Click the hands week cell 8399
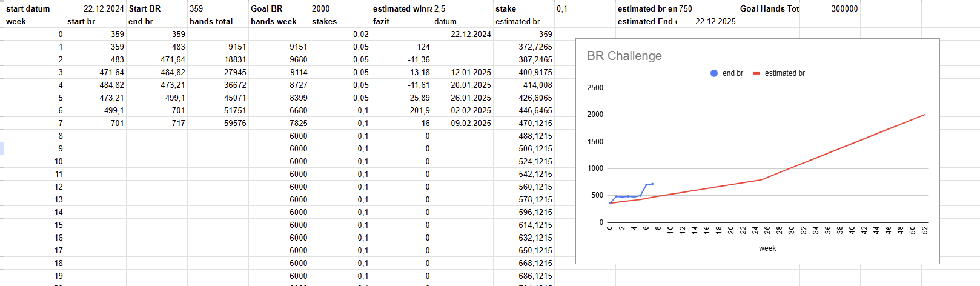 pos(279,98)
